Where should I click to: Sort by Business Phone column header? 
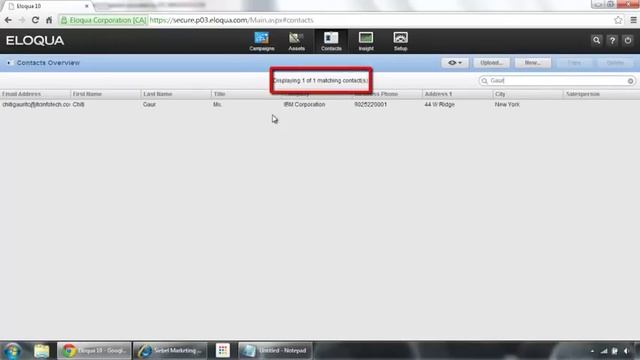click(x=387, y=94)
